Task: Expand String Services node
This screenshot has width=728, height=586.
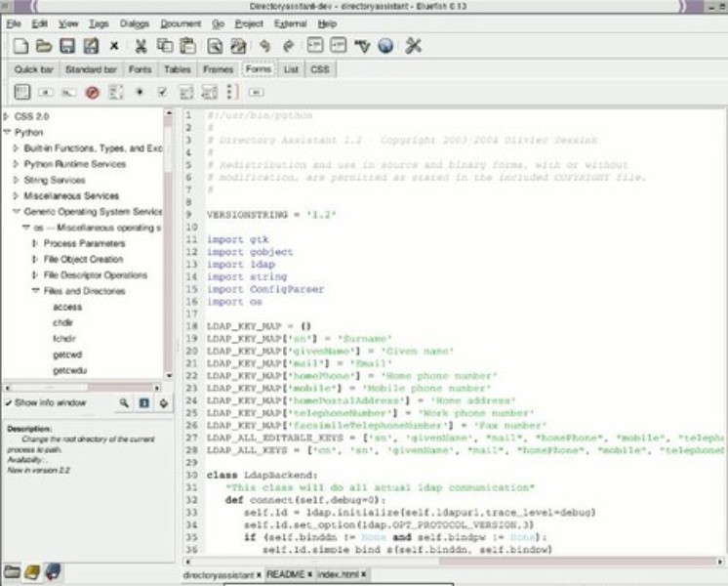Action: click(x=17, y=180)
